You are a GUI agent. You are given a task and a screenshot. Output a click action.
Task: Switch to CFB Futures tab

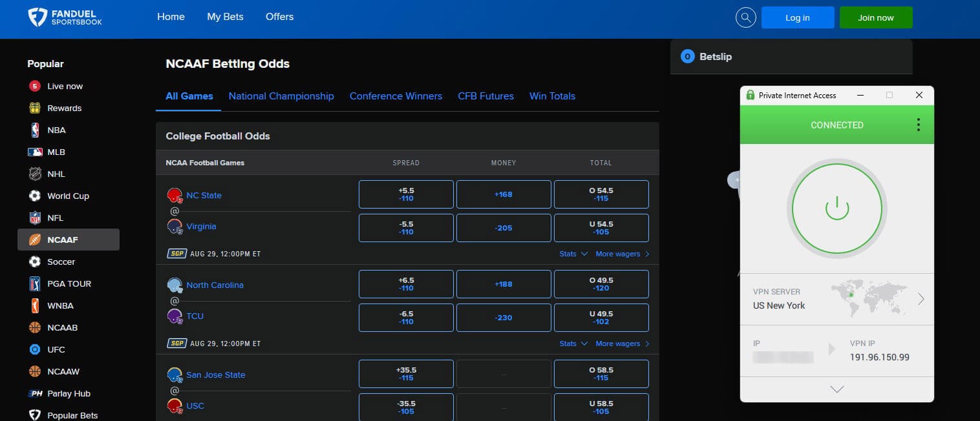[x=485, y=96]
